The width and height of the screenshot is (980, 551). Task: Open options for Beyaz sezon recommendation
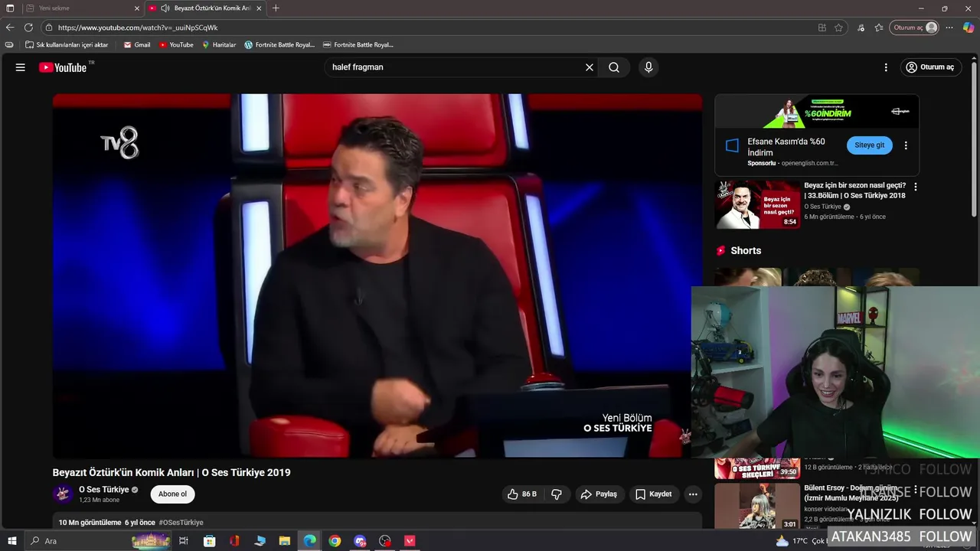point(915,187)
